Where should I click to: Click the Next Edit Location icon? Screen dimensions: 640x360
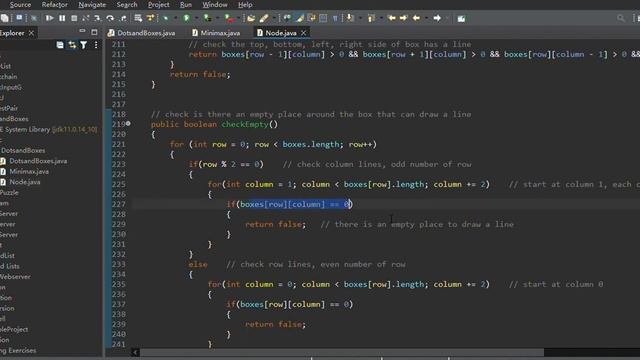click(403, 18)
